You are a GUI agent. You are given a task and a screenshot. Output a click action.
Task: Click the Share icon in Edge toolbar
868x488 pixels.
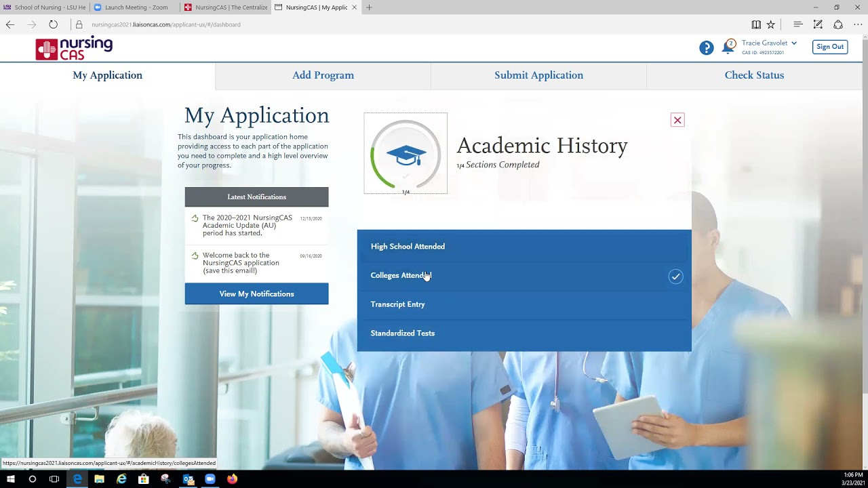[x=838, y=24]
